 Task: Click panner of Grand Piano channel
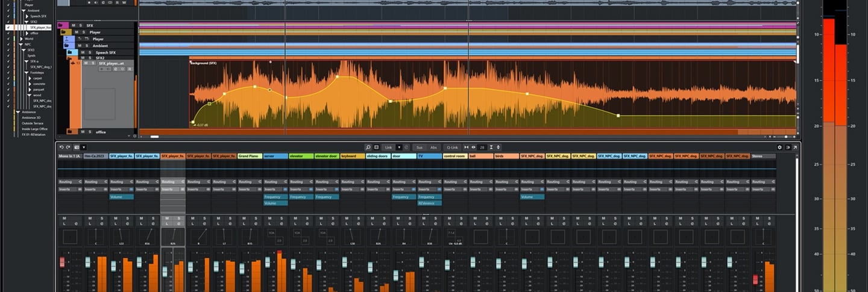[x=250, y=235]
